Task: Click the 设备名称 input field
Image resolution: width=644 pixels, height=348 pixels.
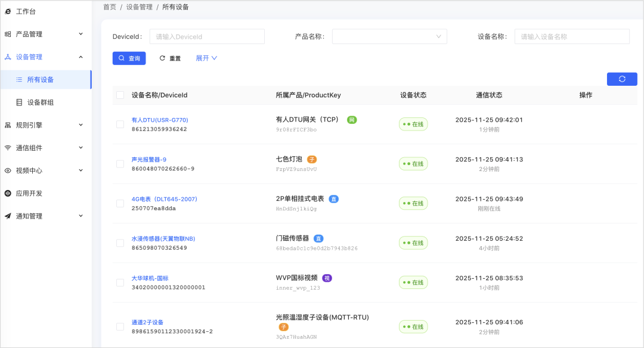Action: pos(572,36)
